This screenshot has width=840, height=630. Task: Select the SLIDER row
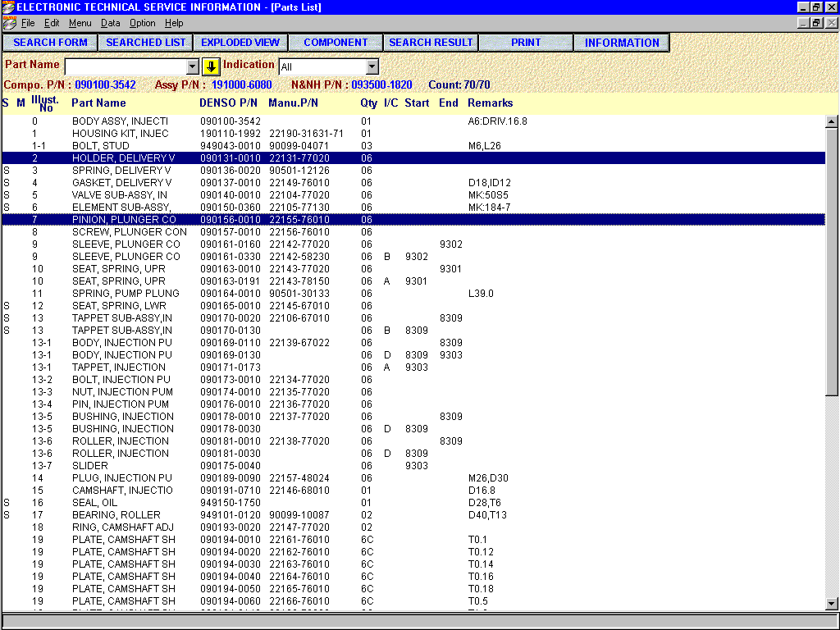point(413,466)
